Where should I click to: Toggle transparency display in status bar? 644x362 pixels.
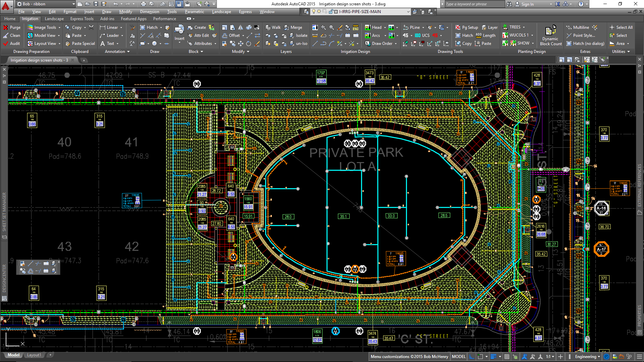507,357
